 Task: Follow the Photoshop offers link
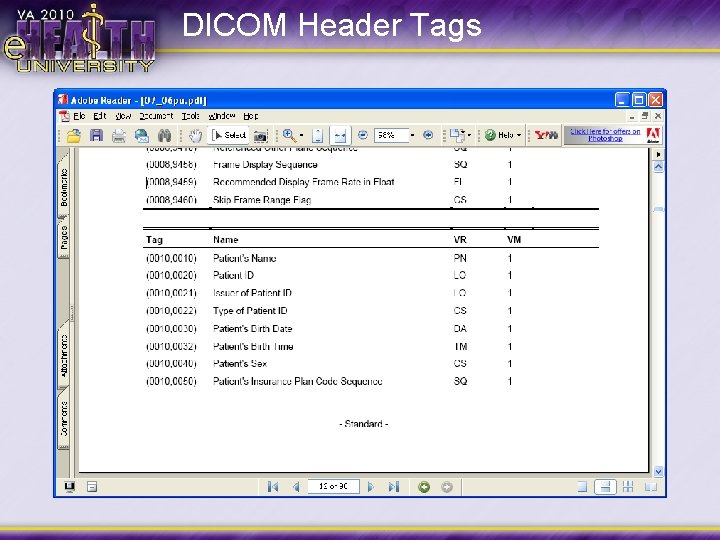tap(605, 135)
